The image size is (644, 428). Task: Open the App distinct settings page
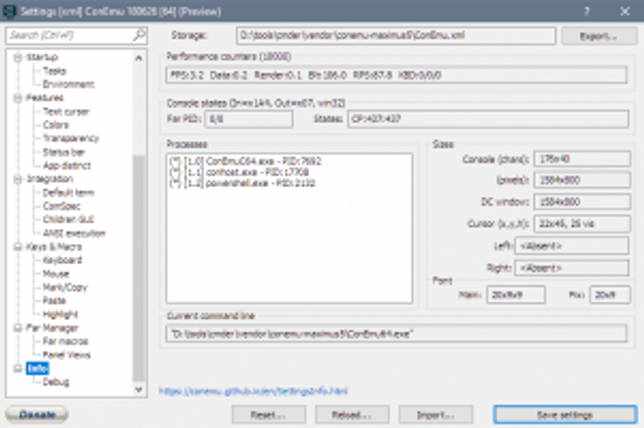tap(67, 166)
